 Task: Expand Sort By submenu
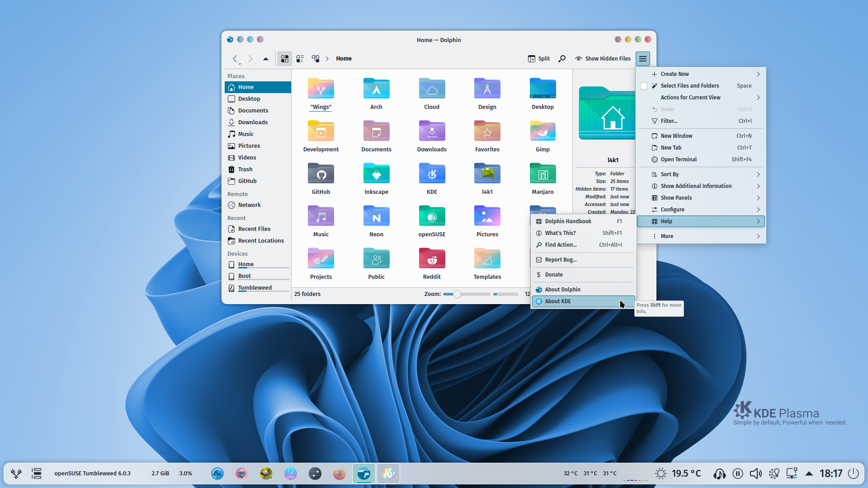pos(701,174)
